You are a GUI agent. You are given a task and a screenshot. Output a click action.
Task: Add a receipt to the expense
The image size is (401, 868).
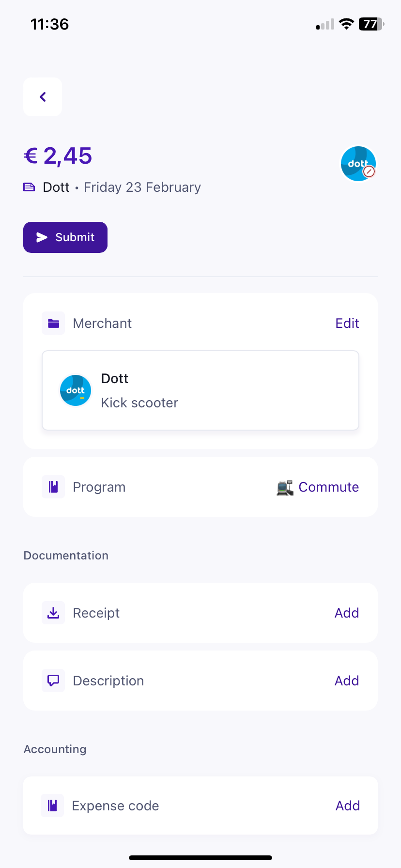click(346, 612)
